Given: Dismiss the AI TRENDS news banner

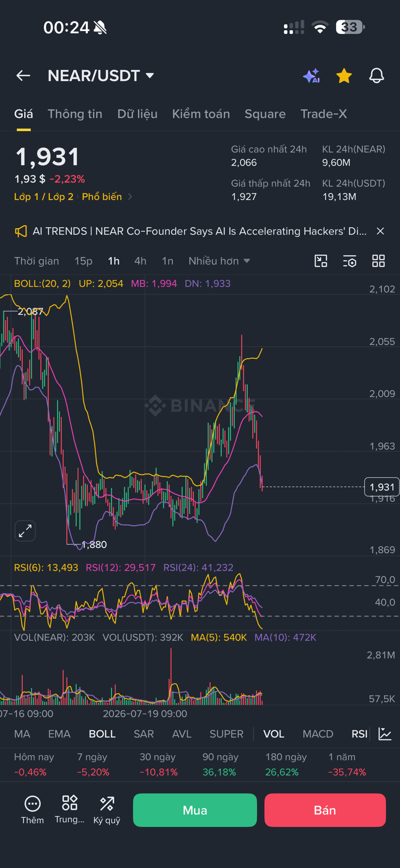Looking at the screenshot, I should [x=380, y=231].
